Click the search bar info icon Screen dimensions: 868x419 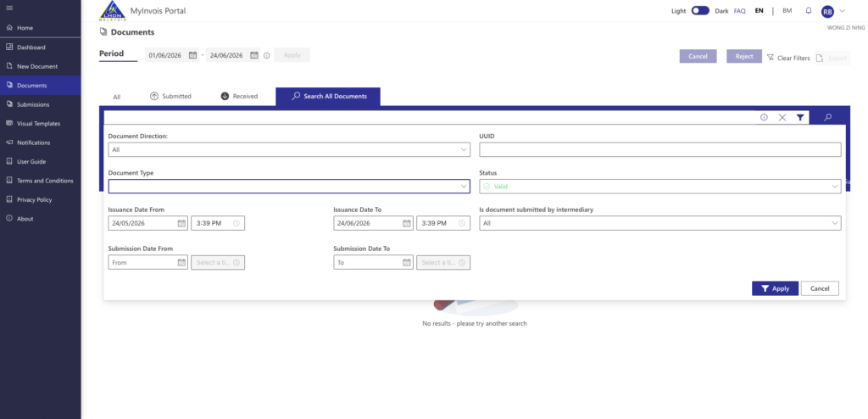(764, 118)
